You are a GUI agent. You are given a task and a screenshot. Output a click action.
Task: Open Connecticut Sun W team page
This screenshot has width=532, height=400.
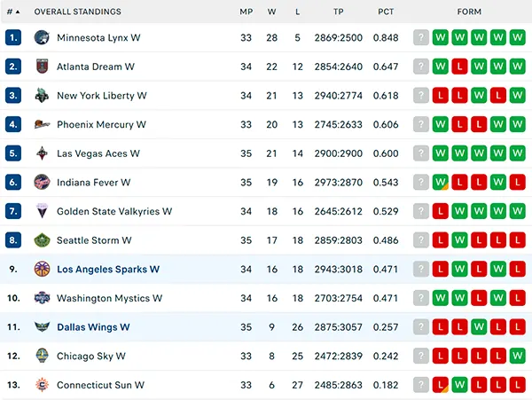100,385
